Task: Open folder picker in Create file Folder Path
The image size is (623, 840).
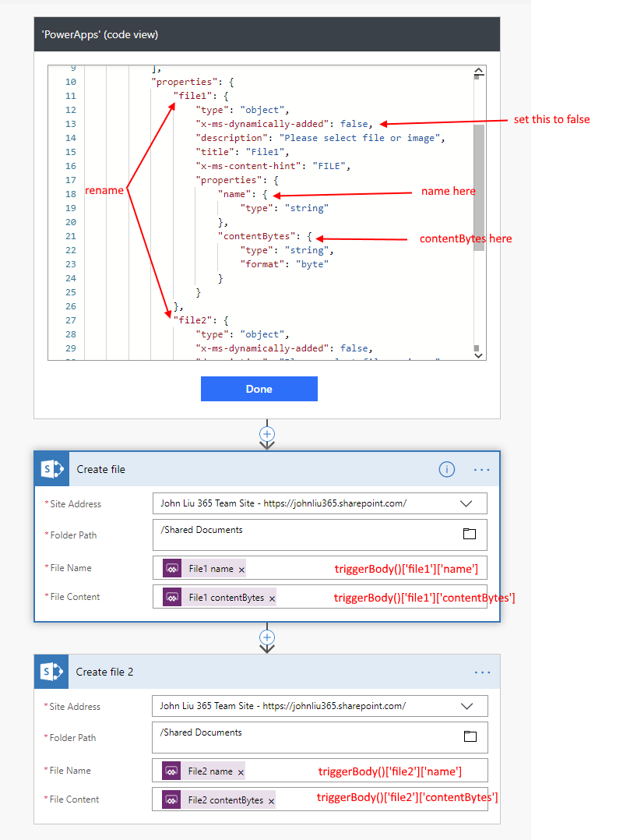Action: [469, 534]
